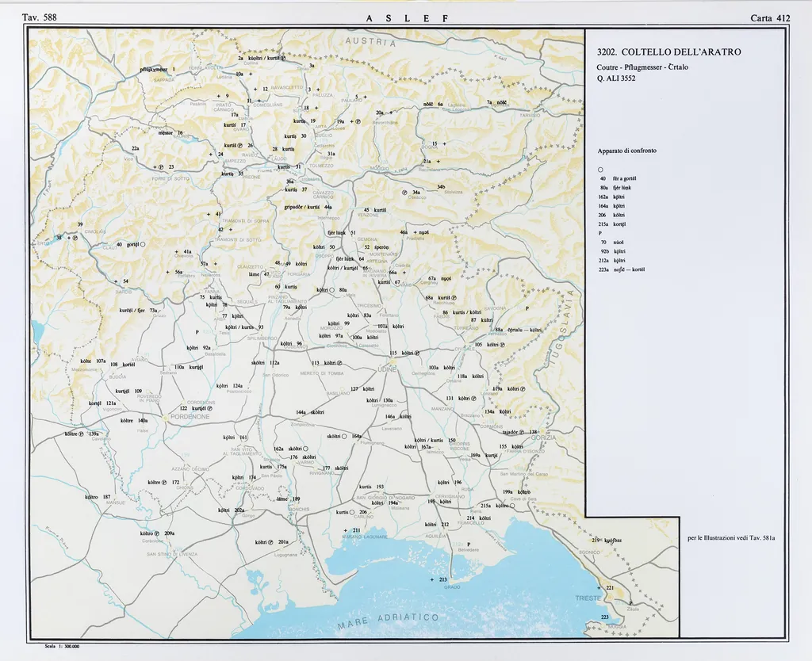The height and width of the screenshot is (661, 812).
Task: Click the cross marker beside point 213
Action: click(431, 580)
